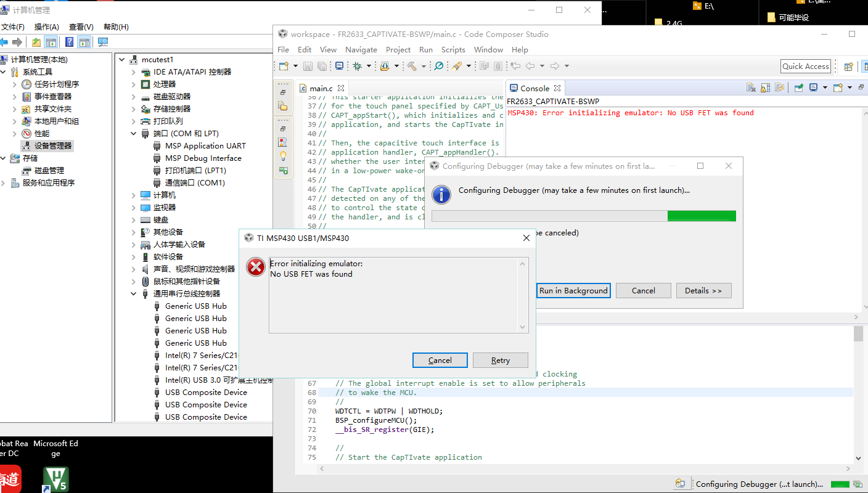Click the Forward arrow icon in CCS toolbar
This screenshot has width=868, height=493.
coord(554,66)
